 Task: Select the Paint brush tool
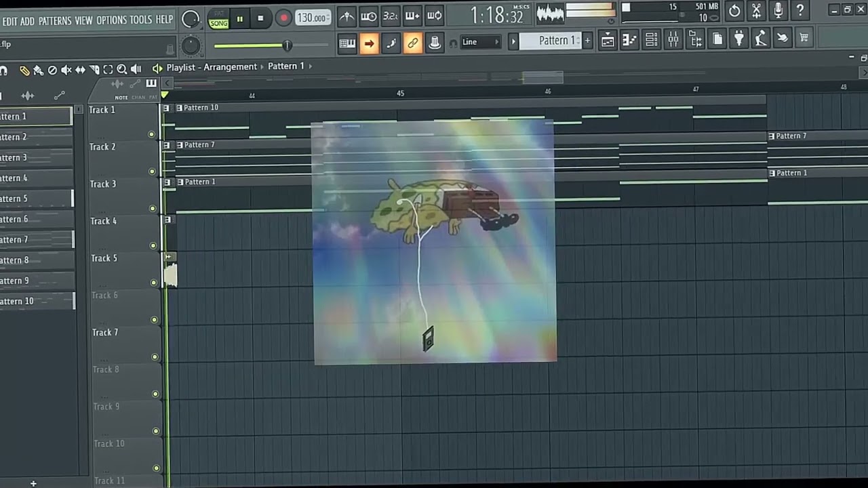[x=39, y=70]
